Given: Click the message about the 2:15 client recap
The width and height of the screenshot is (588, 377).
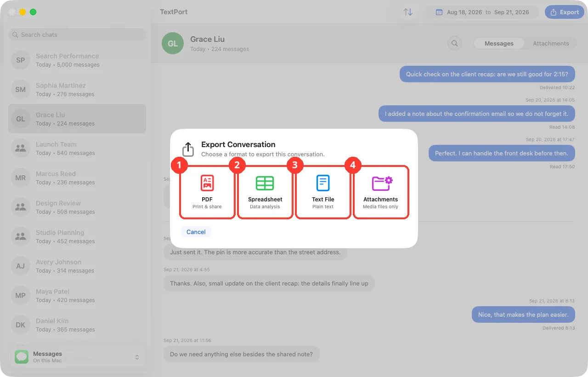Looking at the screenshot, I should [487, 74].
